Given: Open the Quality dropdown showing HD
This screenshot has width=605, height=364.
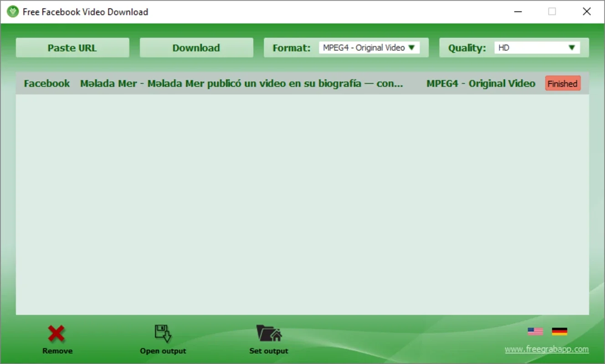Looking at the screenshot, I should click(537, 48).
